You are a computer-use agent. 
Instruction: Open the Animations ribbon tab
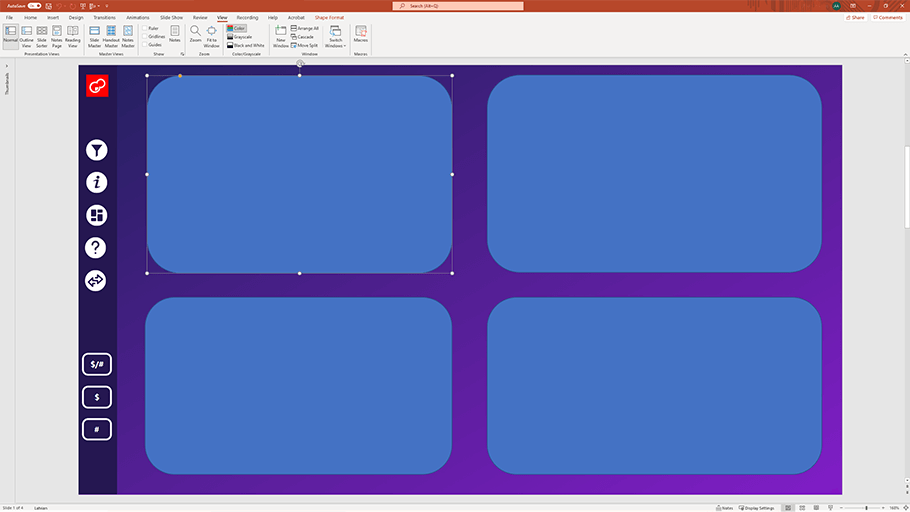137,17
